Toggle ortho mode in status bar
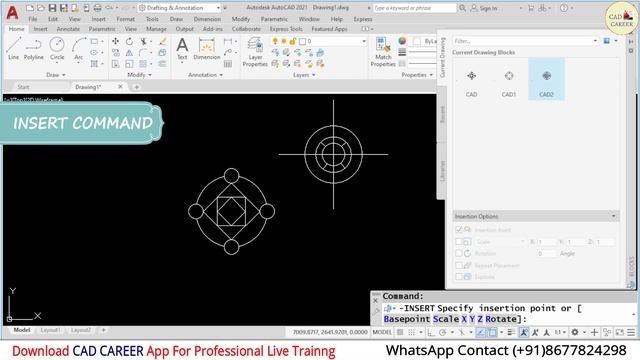This screenshot has height=360, width=640. 431,332
